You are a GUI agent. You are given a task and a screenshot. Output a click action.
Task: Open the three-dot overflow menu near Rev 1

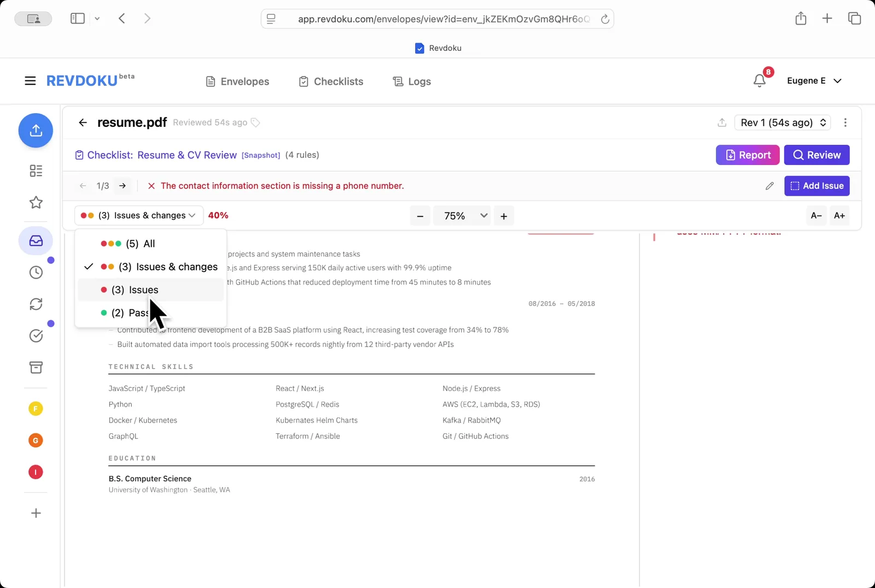(x=845, y=122)
